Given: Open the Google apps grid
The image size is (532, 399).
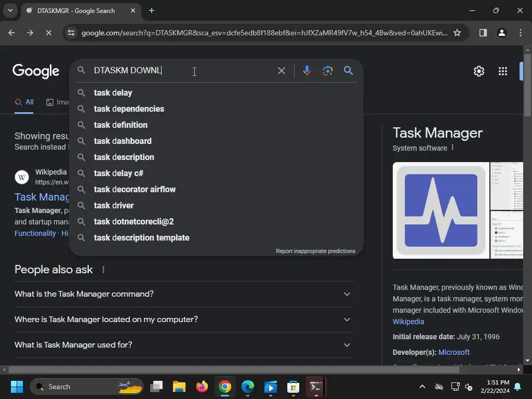Looking at the screenshot, I should click(x=502, y=71).
